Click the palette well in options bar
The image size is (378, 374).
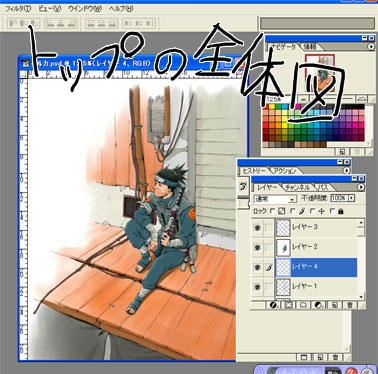(317, 23)
